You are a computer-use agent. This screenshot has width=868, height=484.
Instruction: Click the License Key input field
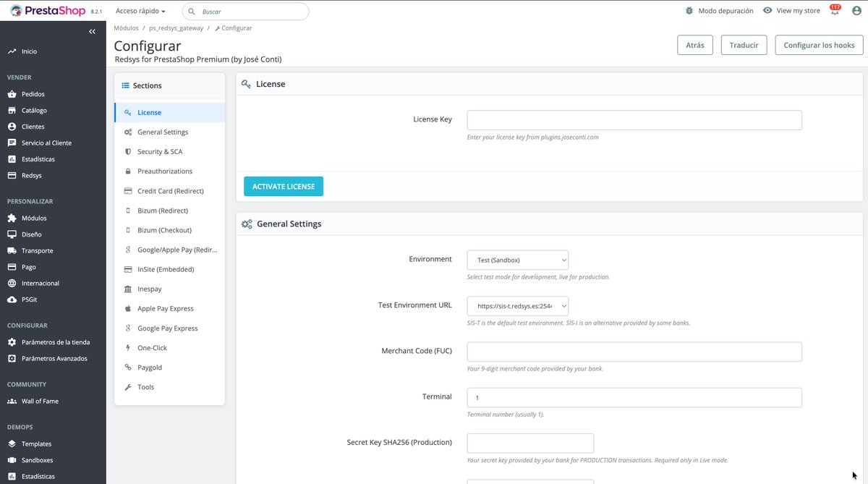coord(634,120)
